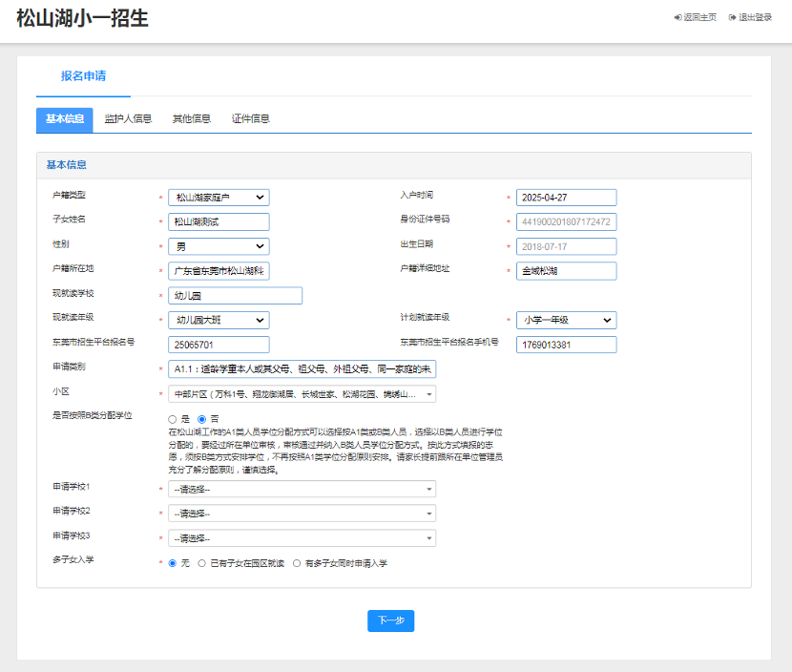The height and width of the screenshot is (672, 792).
Task: Select 否 radio for B类分配学位
Action: 201,419
